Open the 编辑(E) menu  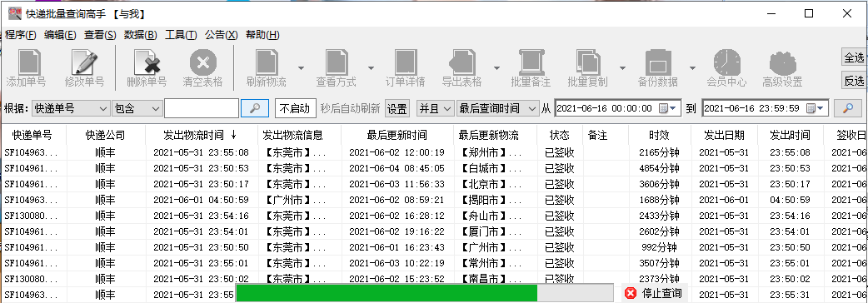click(x=60, y=35)
